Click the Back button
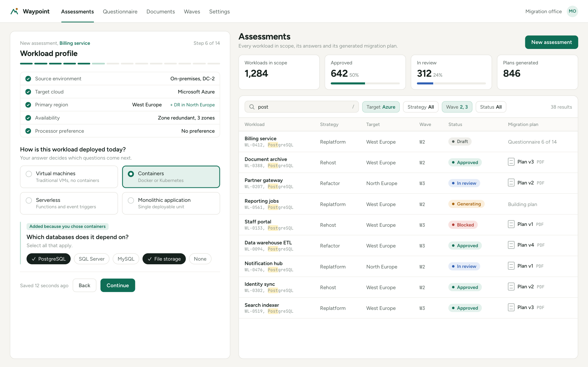This screenshot has height=367, width=588. 84,285
